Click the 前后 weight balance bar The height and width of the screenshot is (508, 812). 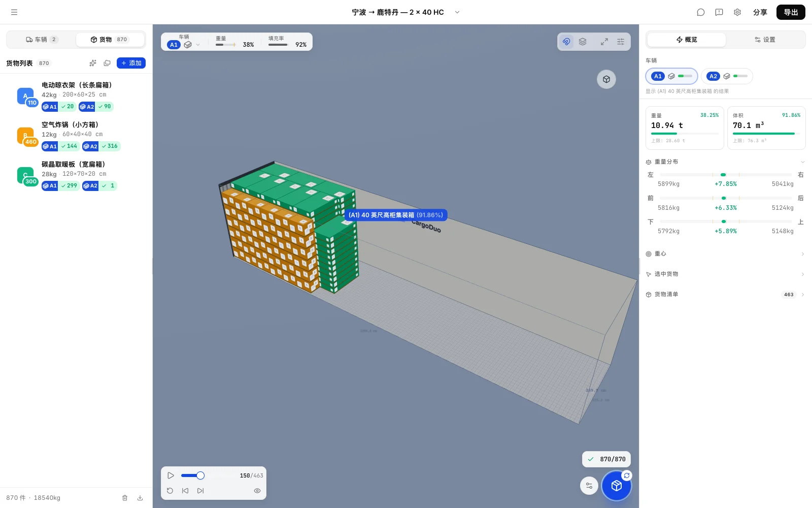pos(726,198)
